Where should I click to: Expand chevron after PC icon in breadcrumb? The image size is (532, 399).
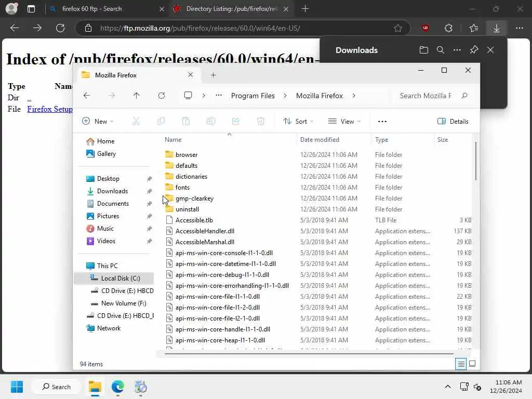(x=204, y=96)
